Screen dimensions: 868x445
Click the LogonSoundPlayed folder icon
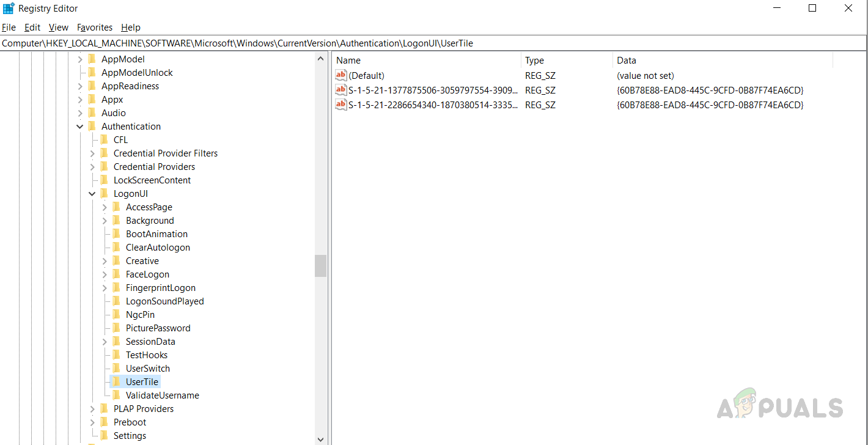pyautogui.click(x=117, y=301)
